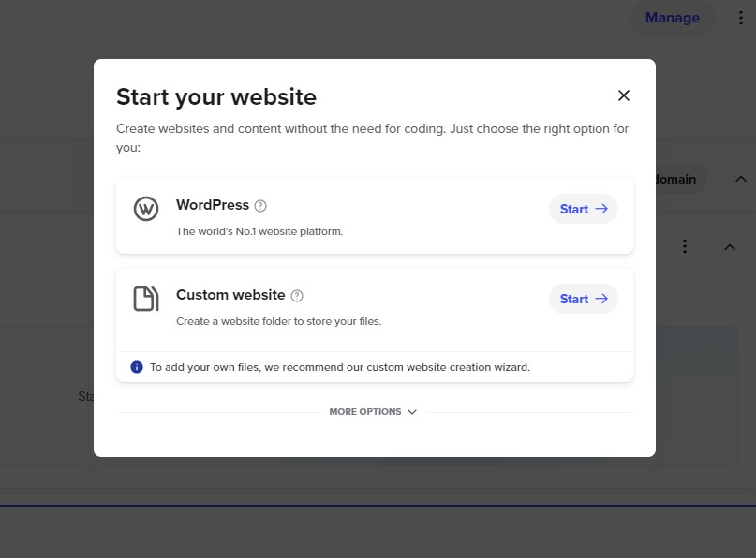This screenshot has height=558, width=756.
Task: Collapse the domain section chevron
Action: click(741, 179)
